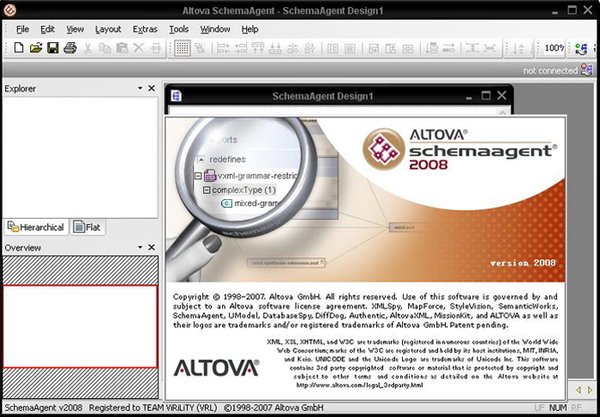The image size is (600, 417).
Task: Open the Overview panel dropdown arrow
Action: (x=140, y=247)
